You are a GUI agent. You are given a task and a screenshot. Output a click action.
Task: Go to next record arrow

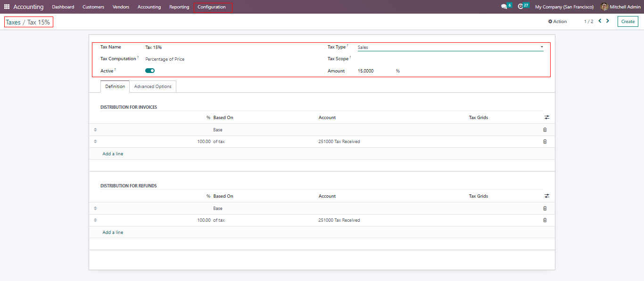pyautogui.click(x=608, y=21)
